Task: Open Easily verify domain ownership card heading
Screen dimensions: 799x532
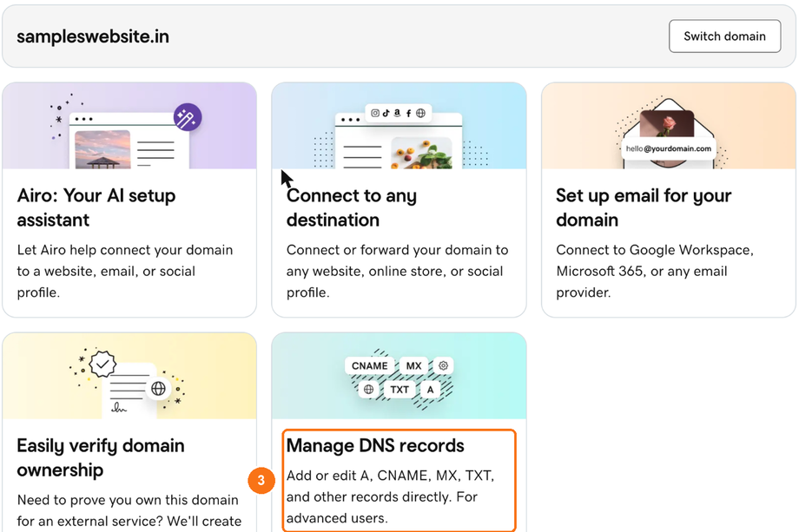Action: (101, 457)
